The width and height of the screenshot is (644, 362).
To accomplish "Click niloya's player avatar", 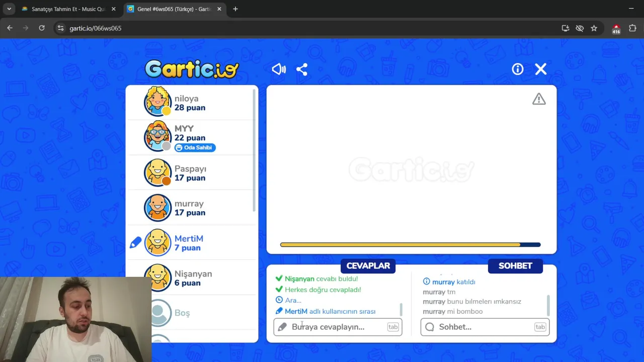I will point(158,102).
